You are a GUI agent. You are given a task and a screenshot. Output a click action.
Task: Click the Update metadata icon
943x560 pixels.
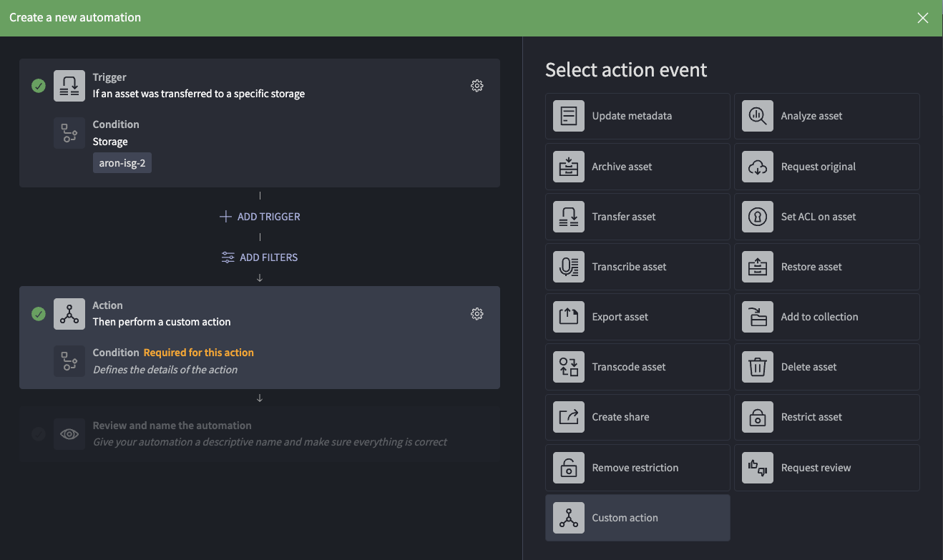pos(569,116)
